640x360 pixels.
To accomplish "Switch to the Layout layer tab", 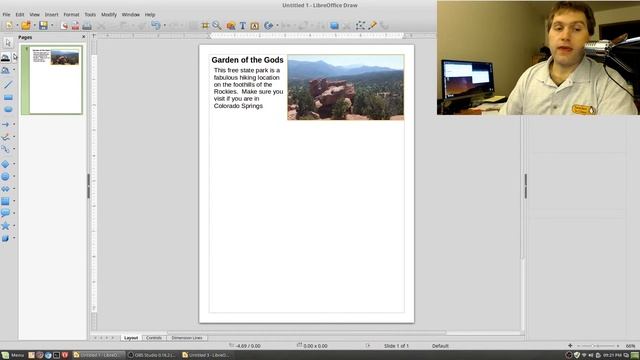I will click(131, 338).
